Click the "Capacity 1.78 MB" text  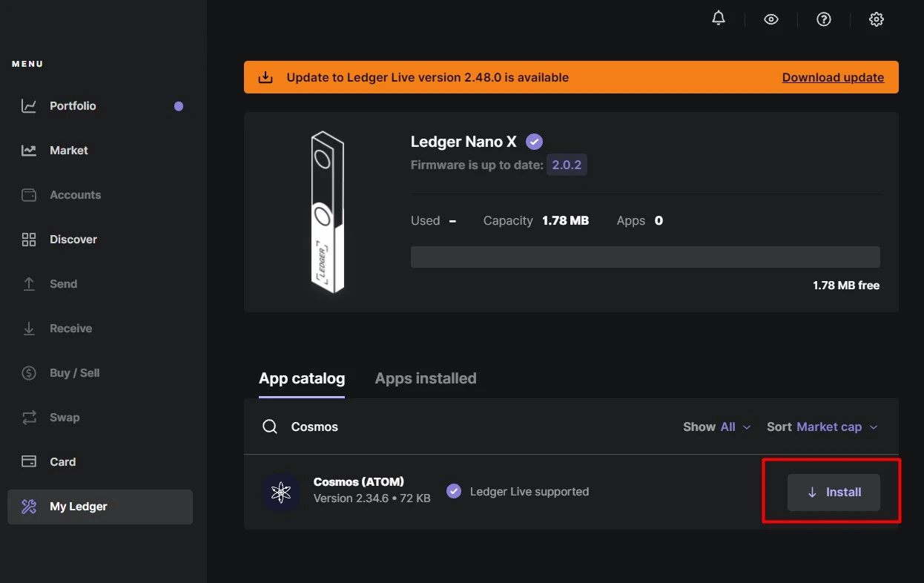(536, 220)
